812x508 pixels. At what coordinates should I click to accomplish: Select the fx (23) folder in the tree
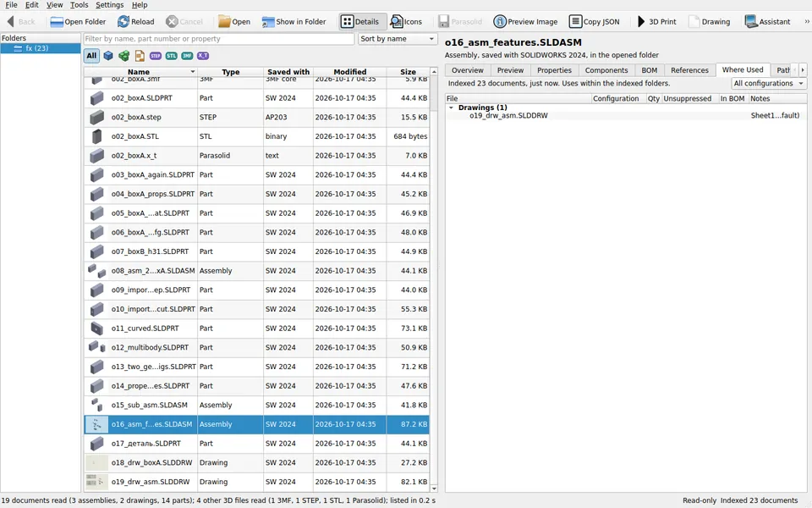pos(41,48)
